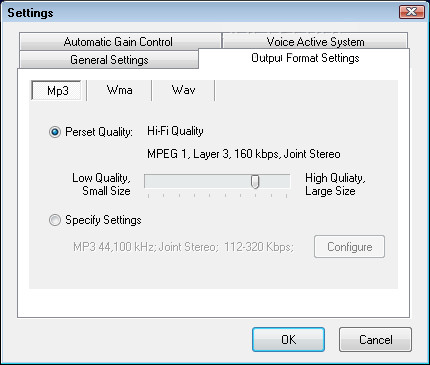
Task: Click the 'Low Quality, Small Size' label
Action: click(x=101, y=184)
